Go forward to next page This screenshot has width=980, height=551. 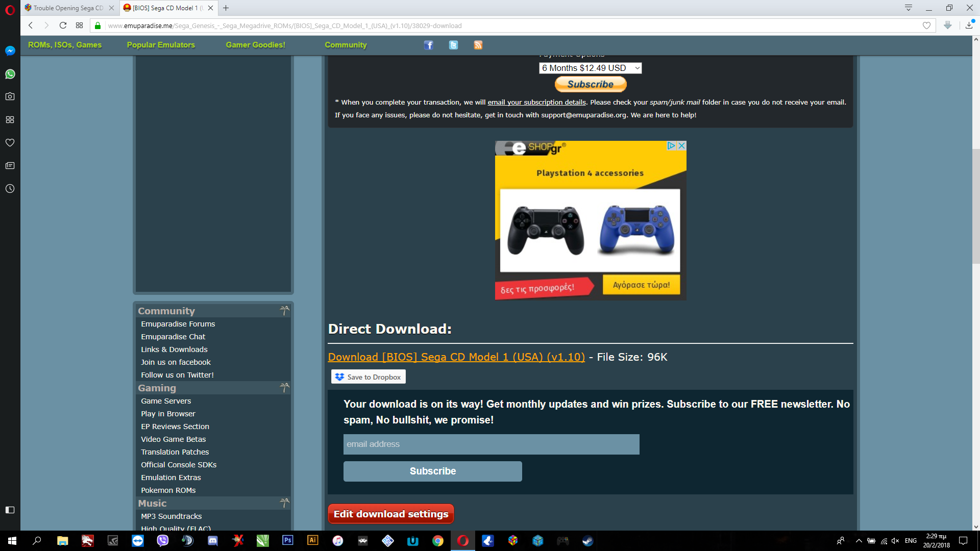[x=46, y=26]
